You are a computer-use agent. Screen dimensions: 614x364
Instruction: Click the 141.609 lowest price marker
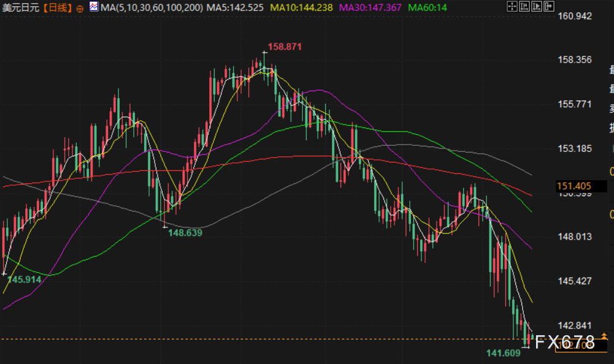[x=502, y=353]
